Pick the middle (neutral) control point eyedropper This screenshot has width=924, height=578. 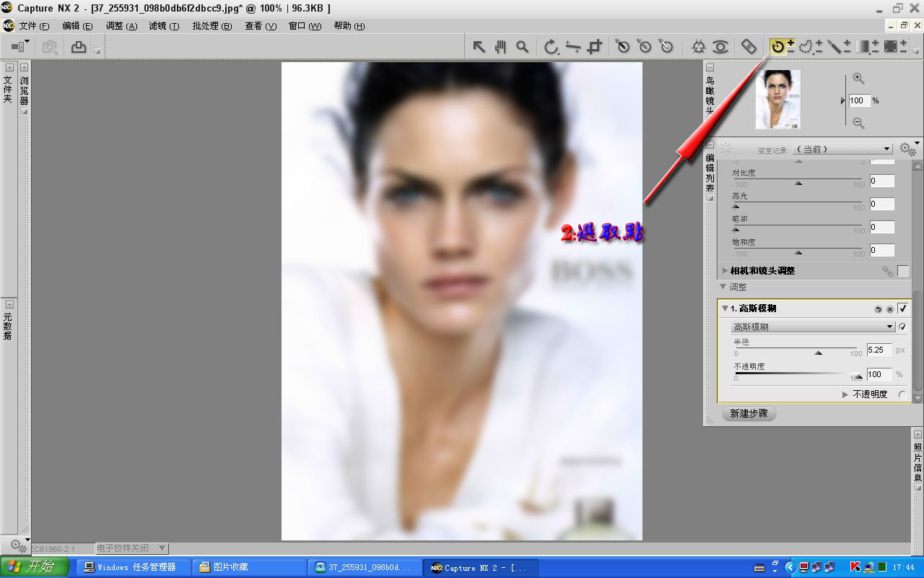(x=644, y=46)
